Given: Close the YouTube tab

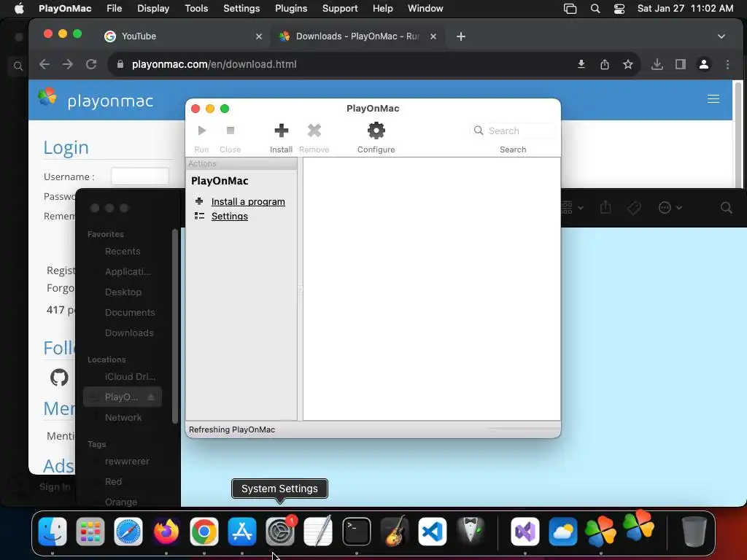Looking at the screenshot, I should (x=259, y=36).
